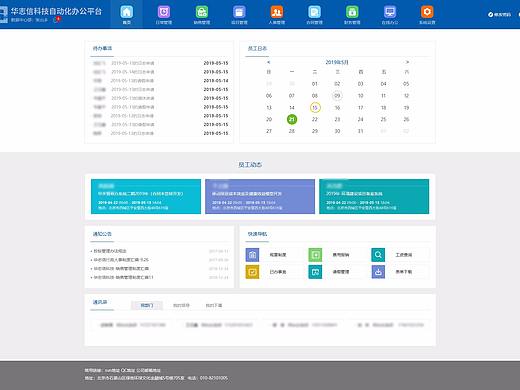520x390 pixels.
Task: Go to previous month in the calendar
Action: click(269, 62)
